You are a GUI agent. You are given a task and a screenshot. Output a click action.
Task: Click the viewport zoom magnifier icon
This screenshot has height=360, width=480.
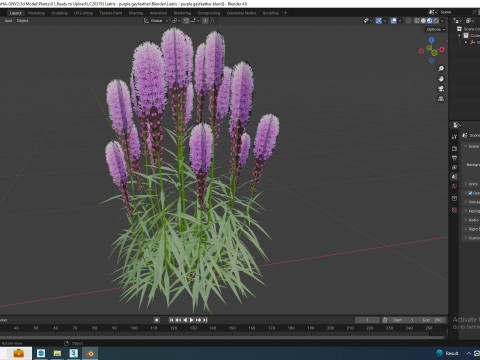441,69
